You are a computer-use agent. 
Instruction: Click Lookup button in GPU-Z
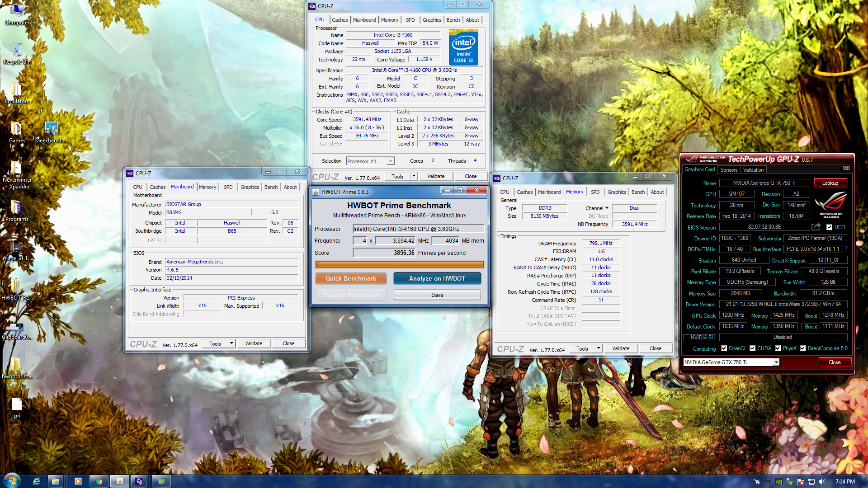click(x=830, y=183)
